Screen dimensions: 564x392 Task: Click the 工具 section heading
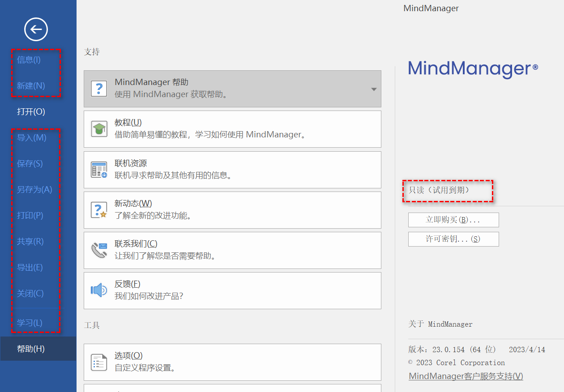point(92,325)
